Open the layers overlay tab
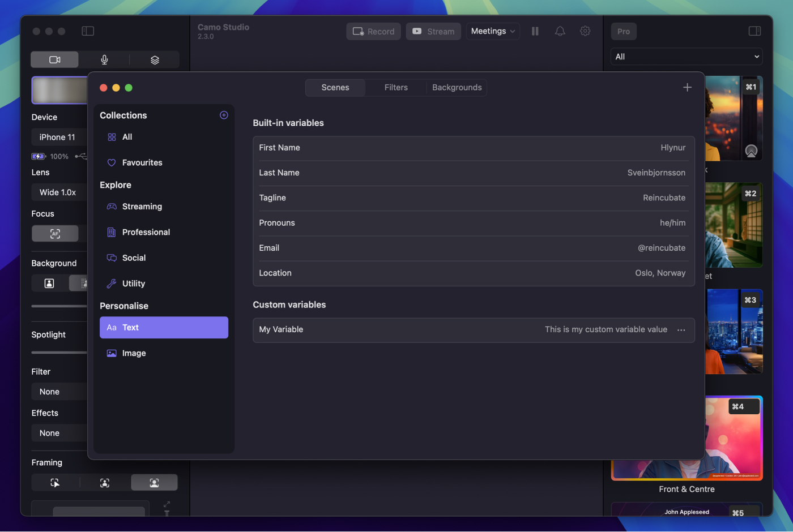 coord(155,60)
